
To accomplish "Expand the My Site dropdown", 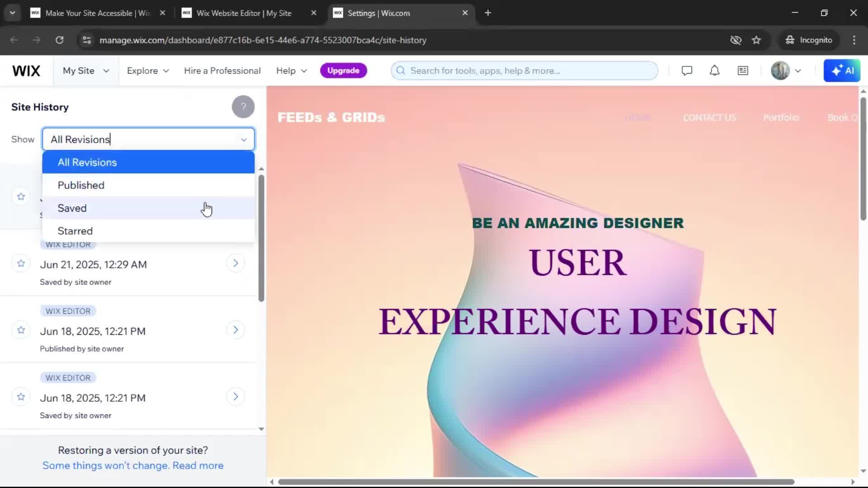I will 86,71.
